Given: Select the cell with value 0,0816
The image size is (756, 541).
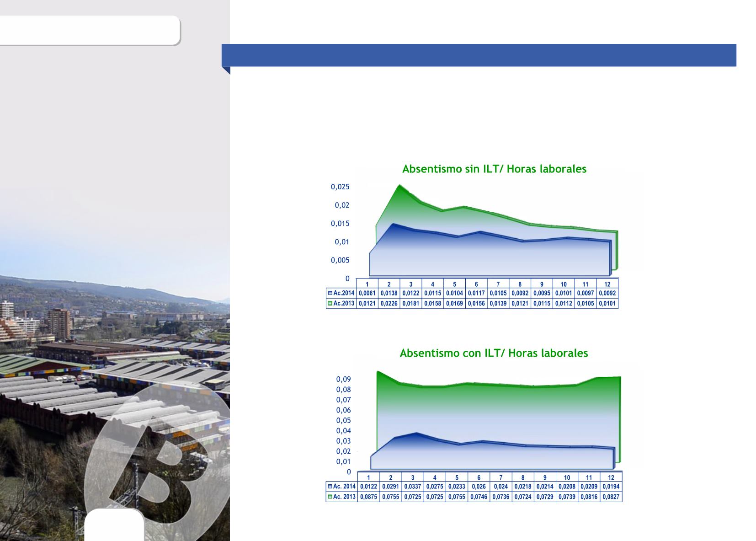Looking at the screenshot, I should (589, 497).
